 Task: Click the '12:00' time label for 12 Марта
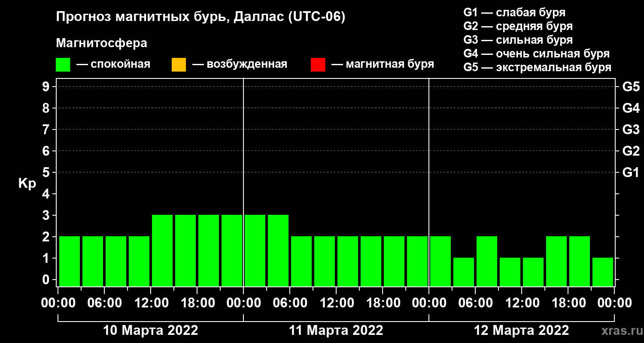click(x=522, y=303)
